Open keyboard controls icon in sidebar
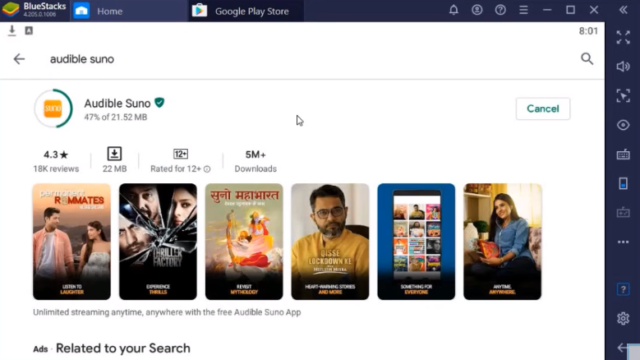This screenshot has width=640, height=360. click(623, 155)
